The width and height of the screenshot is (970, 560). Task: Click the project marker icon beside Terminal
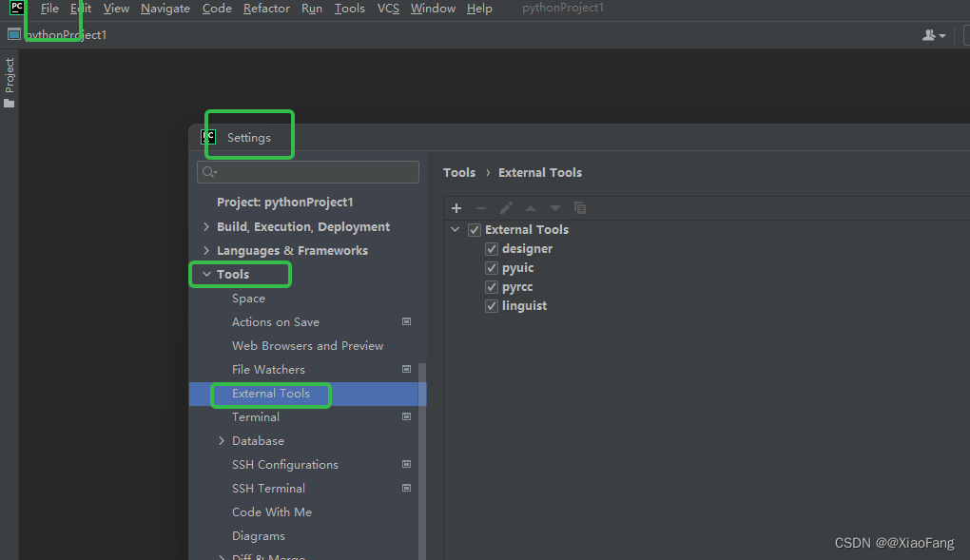coord(406,417)
